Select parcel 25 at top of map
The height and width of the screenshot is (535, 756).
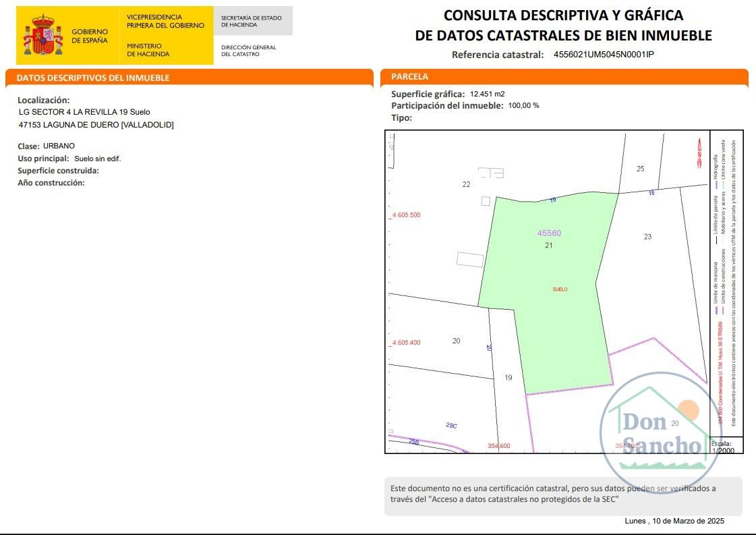pos(641,169)
